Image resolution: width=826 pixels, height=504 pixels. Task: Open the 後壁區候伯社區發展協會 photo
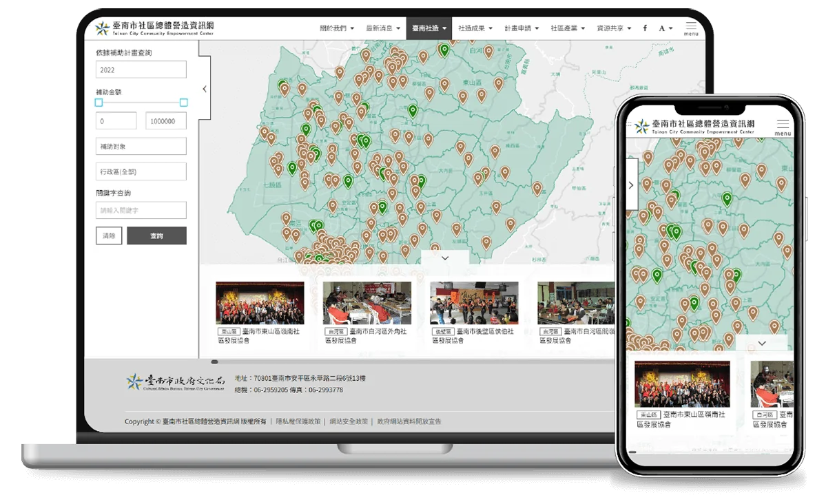tap(474, 303)
